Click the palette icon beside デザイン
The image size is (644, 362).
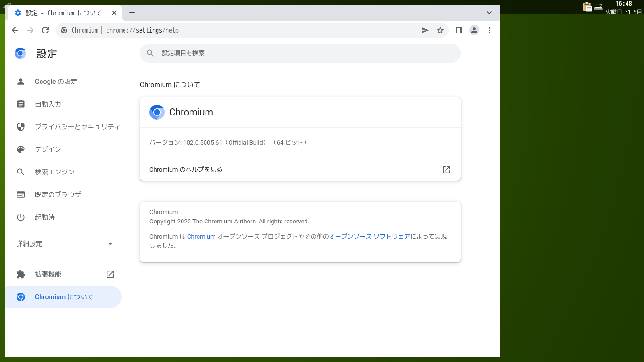pyautogui.click(x=21, y=149)
